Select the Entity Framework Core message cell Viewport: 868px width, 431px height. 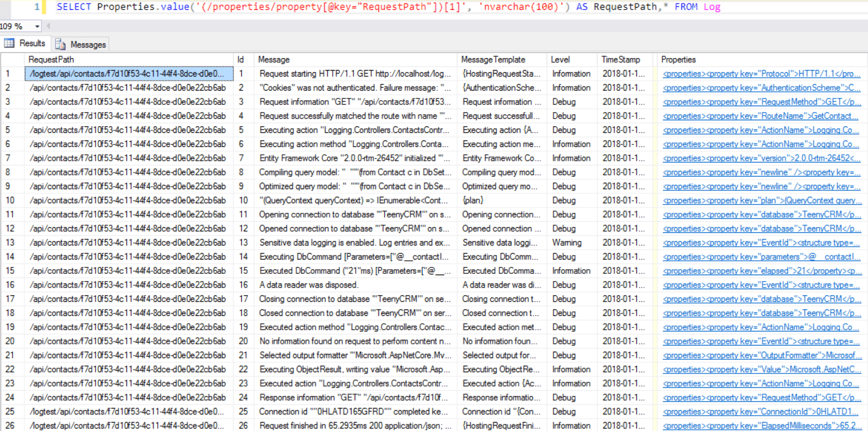tap(355, 158)
